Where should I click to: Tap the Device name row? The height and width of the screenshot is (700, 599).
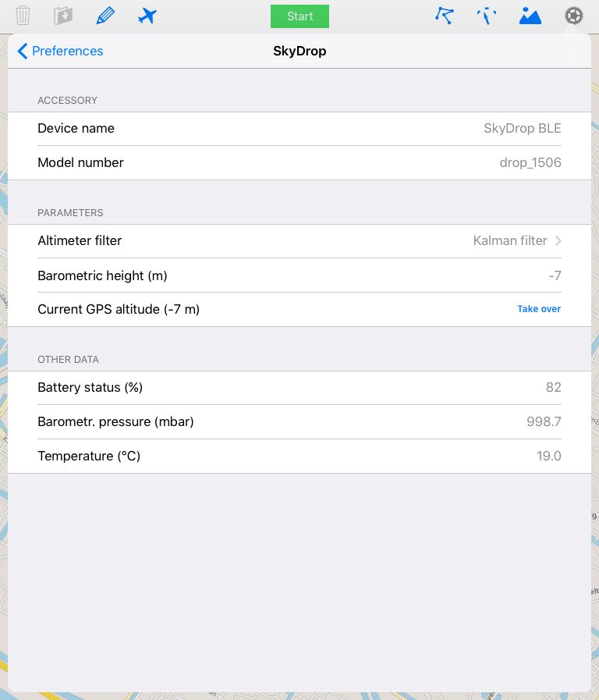click(x=299, y=129)
